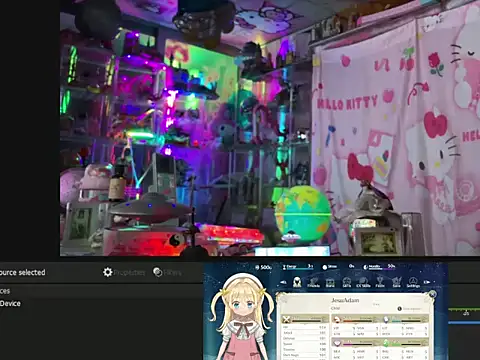Screen dimensions: 480x360
Task: Click the 500 currency counter
Action: click(x=263, y=267)
